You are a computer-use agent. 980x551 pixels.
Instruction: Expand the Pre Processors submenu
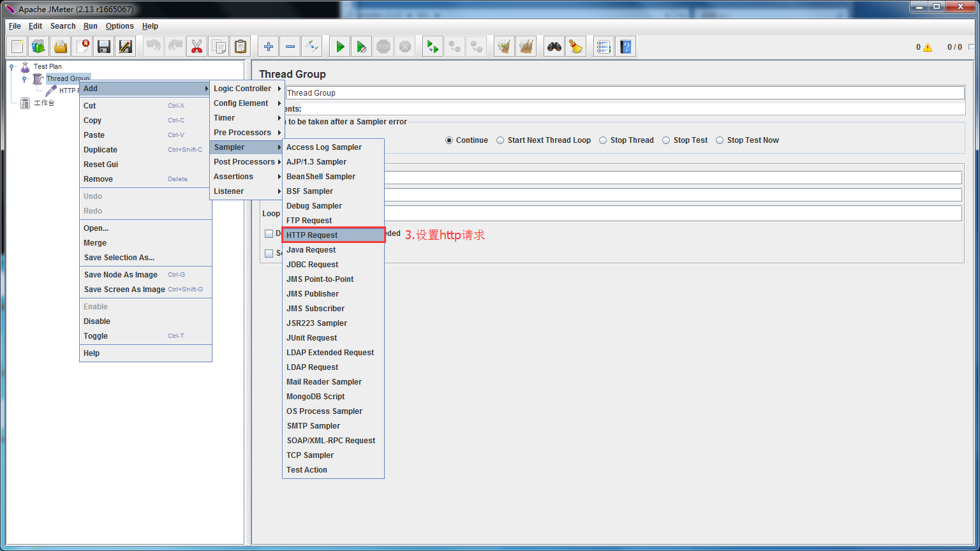click(x=247, y=133)
